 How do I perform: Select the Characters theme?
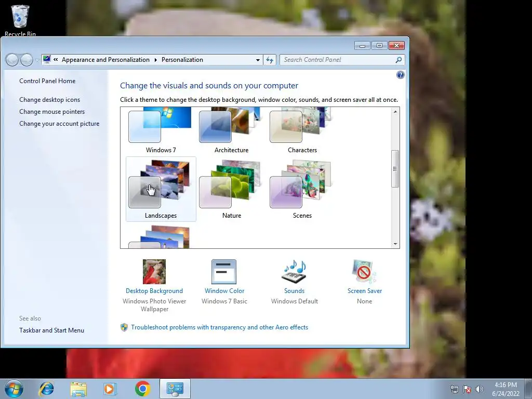(302, 131)
